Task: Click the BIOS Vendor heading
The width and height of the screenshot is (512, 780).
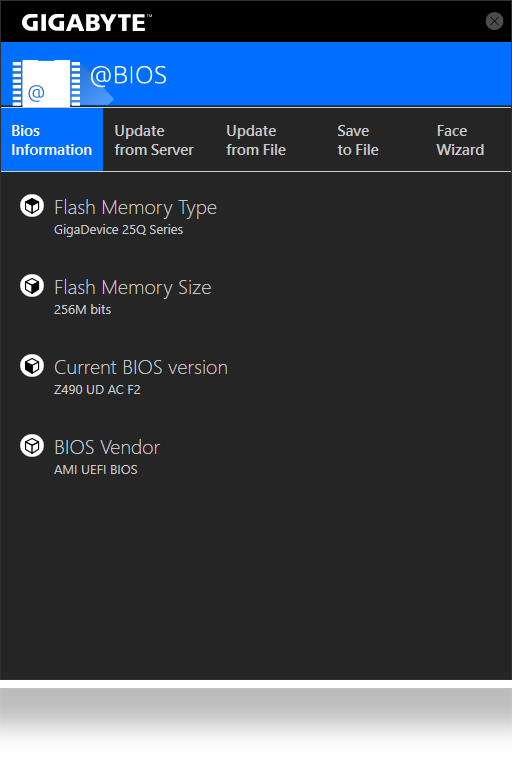Action: (107, 447)
